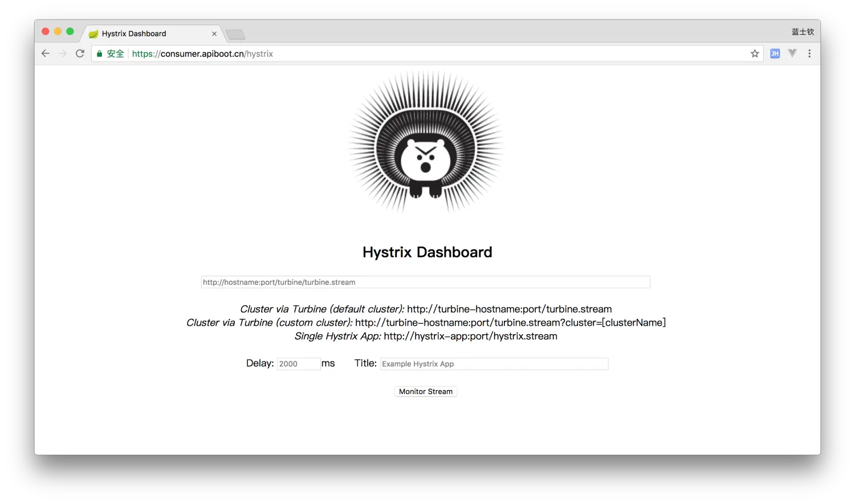Click 'Cluster via Turbine (default cluster)' text
This screenshot has width=855, height=504.
tap(322, 309)
